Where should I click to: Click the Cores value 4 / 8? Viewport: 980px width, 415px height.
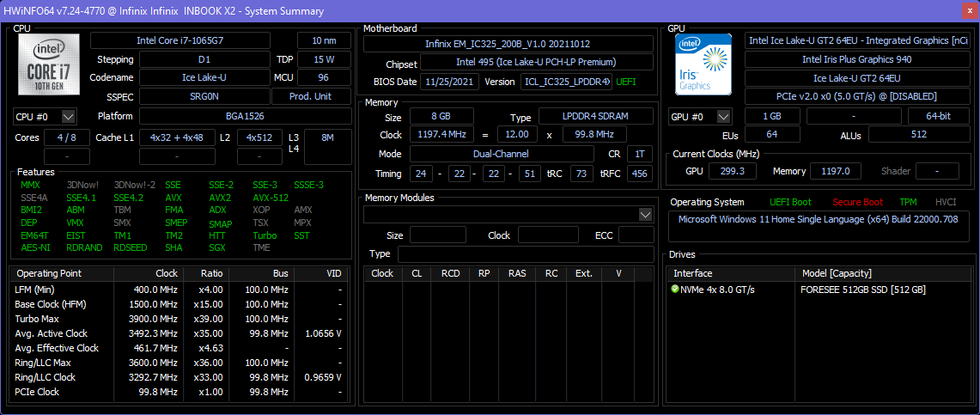point(66,137)
